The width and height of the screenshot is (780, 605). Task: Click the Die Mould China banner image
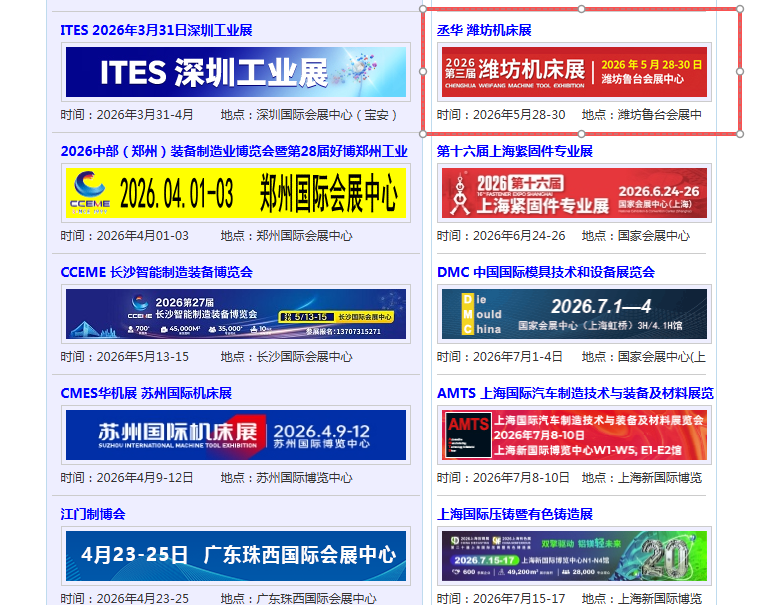coord(574,314)
